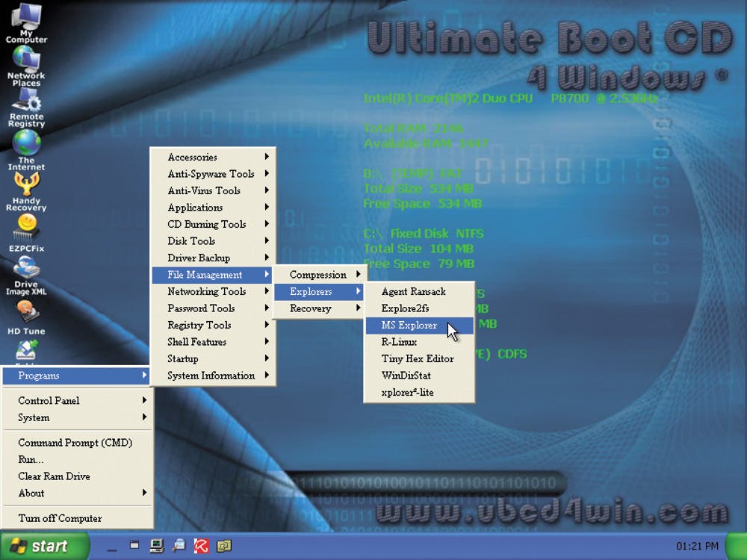Viewport: 747px width, 560px height.
Task: Open the Compression submenu
Action: point(319,275)
